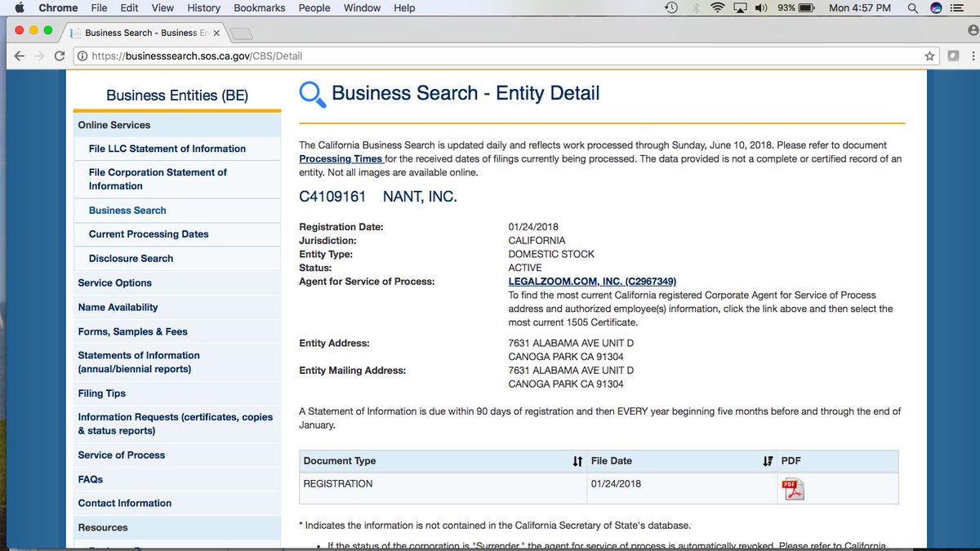Open the History menu

203,8
